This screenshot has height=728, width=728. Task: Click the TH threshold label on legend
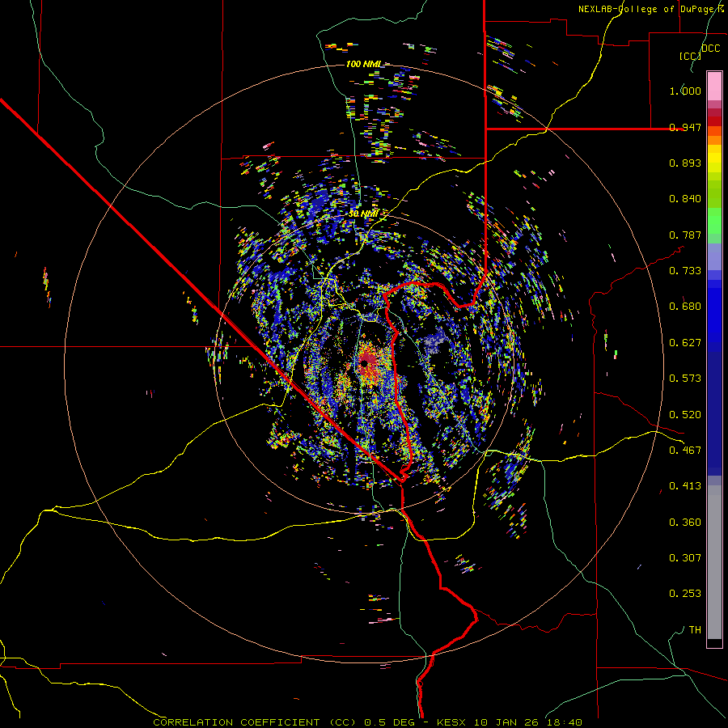695,630
